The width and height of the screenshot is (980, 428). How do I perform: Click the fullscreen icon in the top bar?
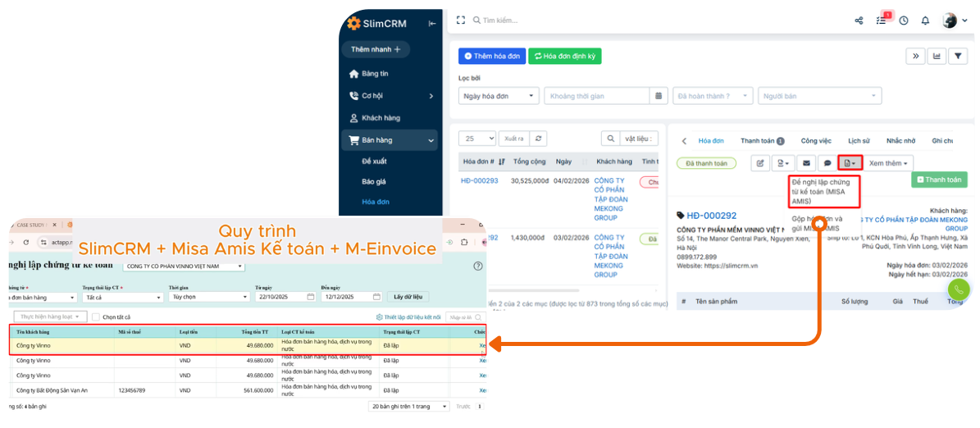461,20
